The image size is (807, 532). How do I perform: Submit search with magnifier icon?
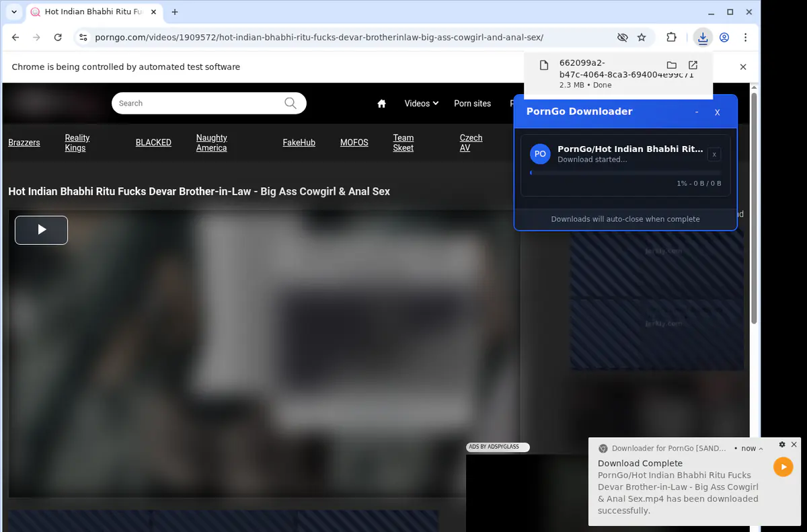(291, 103)
